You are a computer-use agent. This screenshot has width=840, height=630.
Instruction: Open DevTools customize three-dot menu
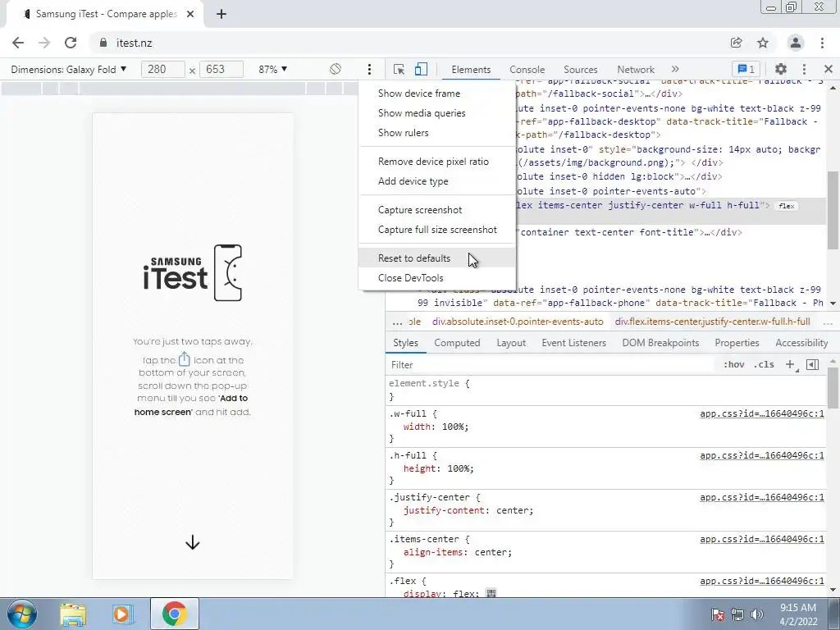click(804, 69)
